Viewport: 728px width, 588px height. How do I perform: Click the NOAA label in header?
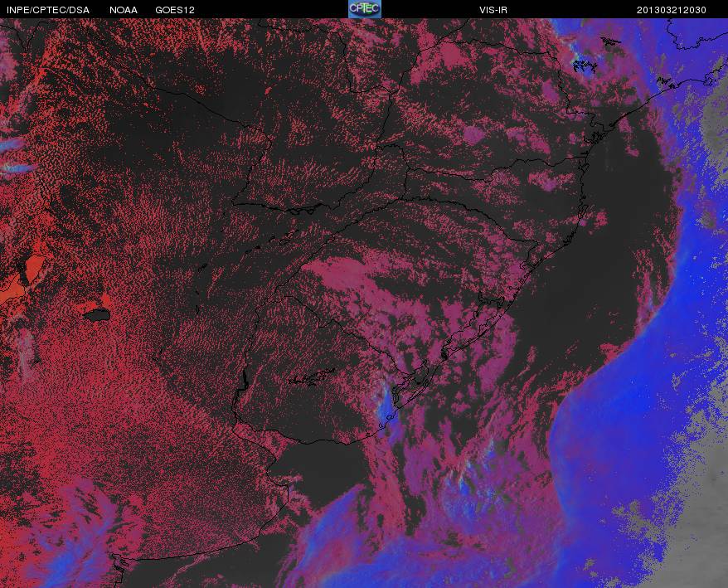coord(123,10)
